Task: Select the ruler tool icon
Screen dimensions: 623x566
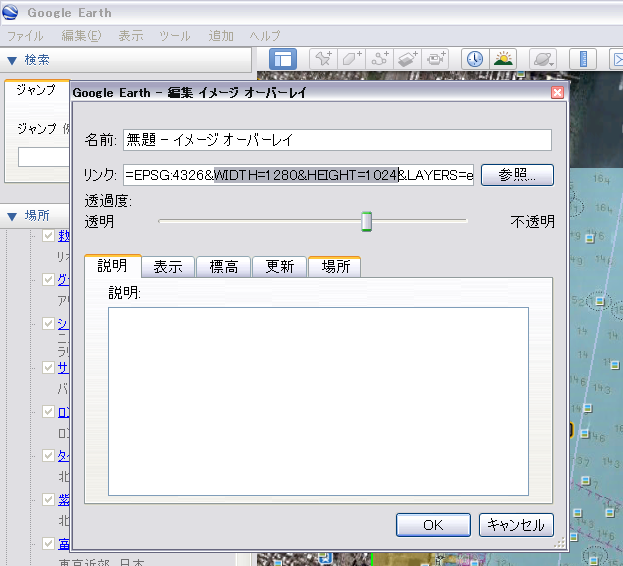Action: (583, 59)
